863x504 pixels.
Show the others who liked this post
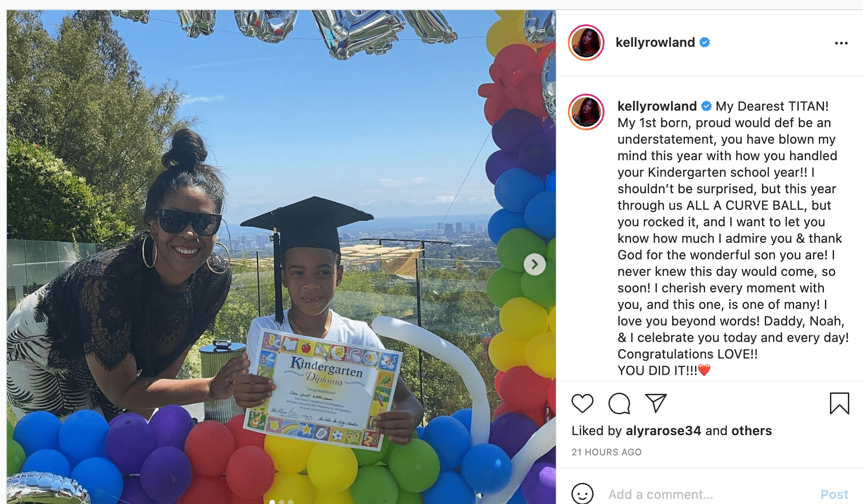(x=751, y=431)
